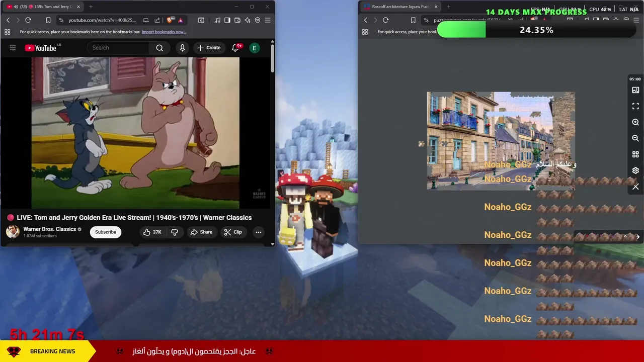Open the tab search icon in YouTube window
Image resolution: width=644 pixels, height=362 pixels.
tap(201, 20)
